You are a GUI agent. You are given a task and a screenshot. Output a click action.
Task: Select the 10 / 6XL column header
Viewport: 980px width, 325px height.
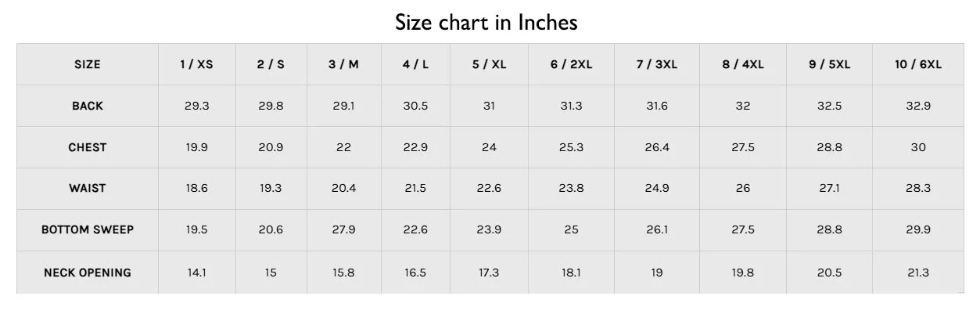[x=918, y=64]
